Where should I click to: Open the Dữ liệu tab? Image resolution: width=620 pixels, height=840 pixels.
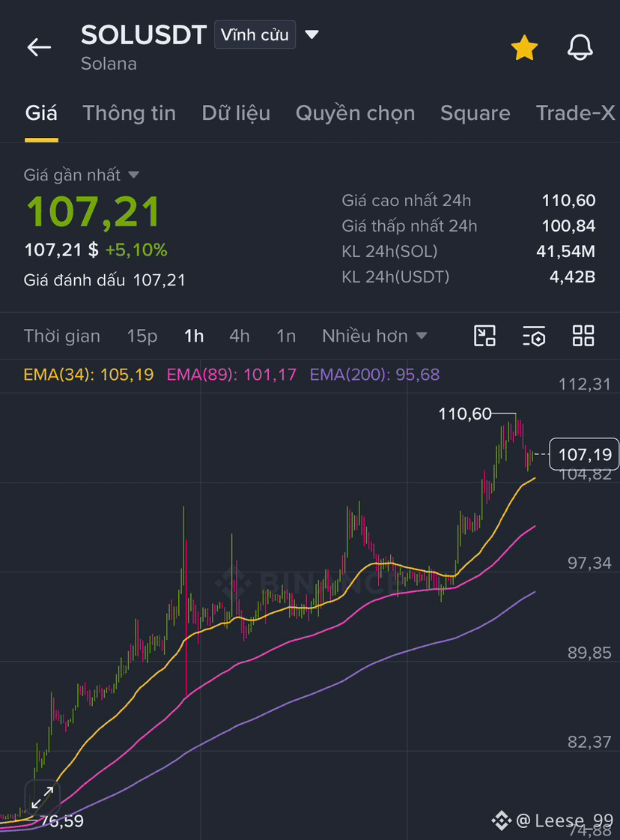[x=236, y=113]
